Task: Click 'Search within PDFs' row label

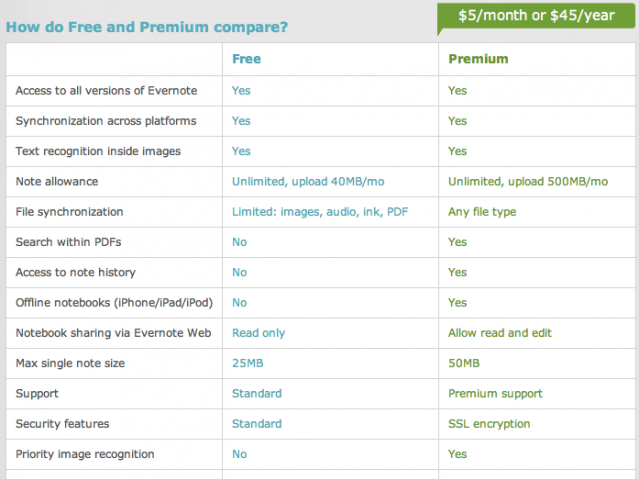Action: [x=68, y=242]
